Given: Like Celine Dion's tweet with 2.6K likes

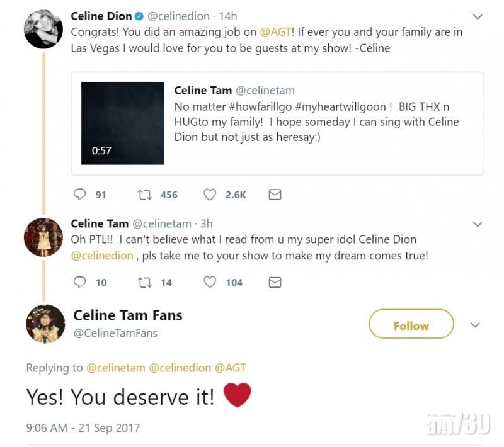Looking at the screenshot, I should point(210,195).
